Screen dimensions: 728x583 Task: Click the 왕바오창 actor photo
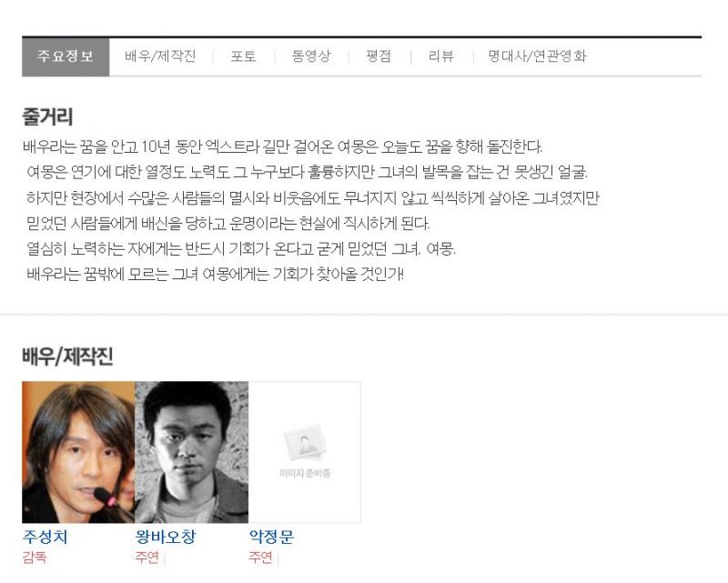click(192, 452)
